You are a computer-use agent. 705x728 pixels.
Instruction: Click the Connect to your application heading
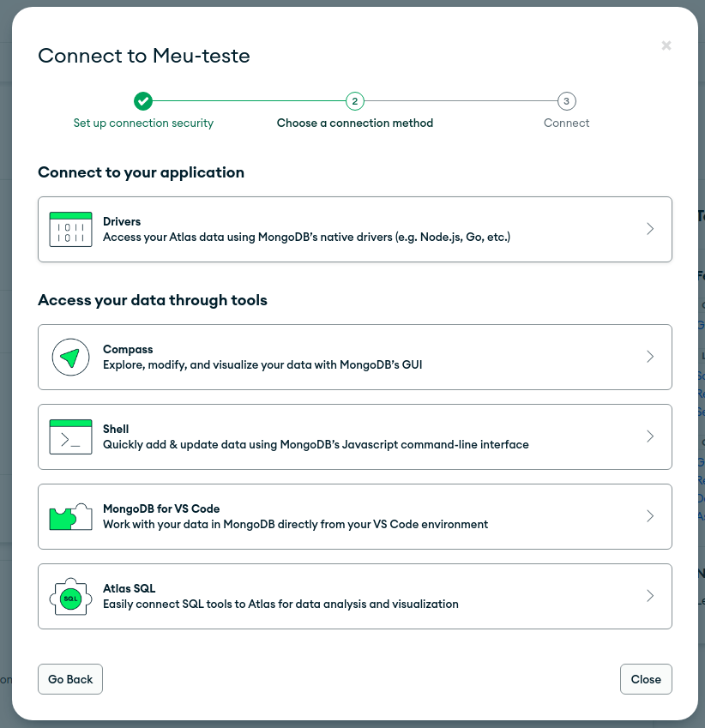(142, 172)
